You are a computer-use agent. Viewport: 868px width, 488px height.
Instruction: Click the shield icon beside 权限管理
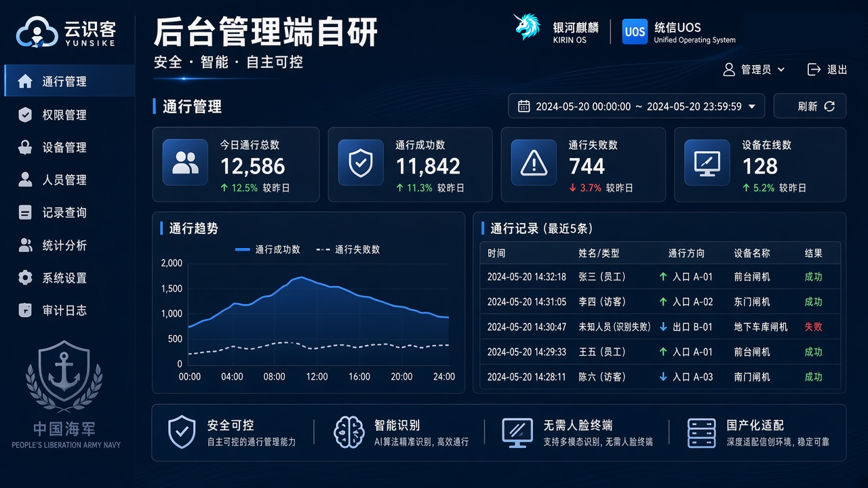point(25,115)
